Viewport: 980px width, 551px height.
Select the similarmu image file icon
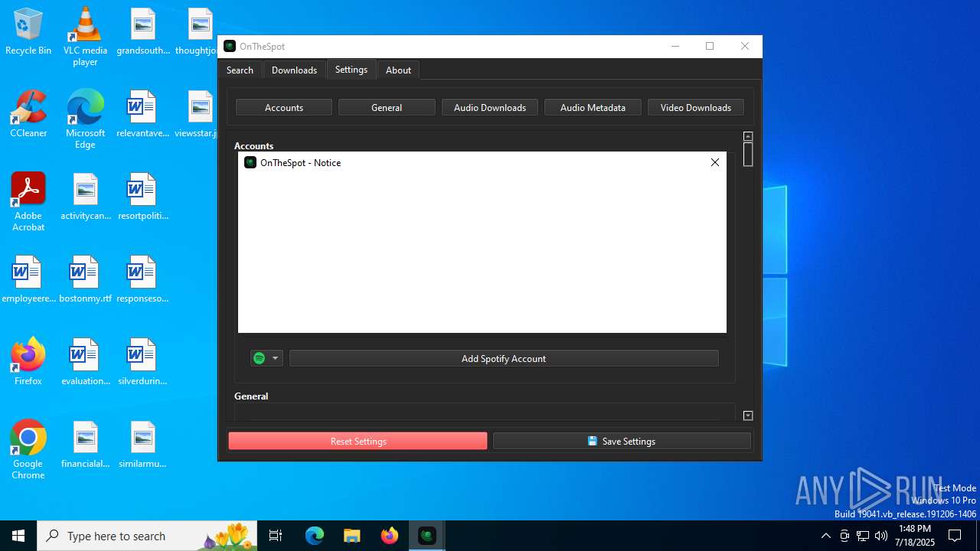142,445
